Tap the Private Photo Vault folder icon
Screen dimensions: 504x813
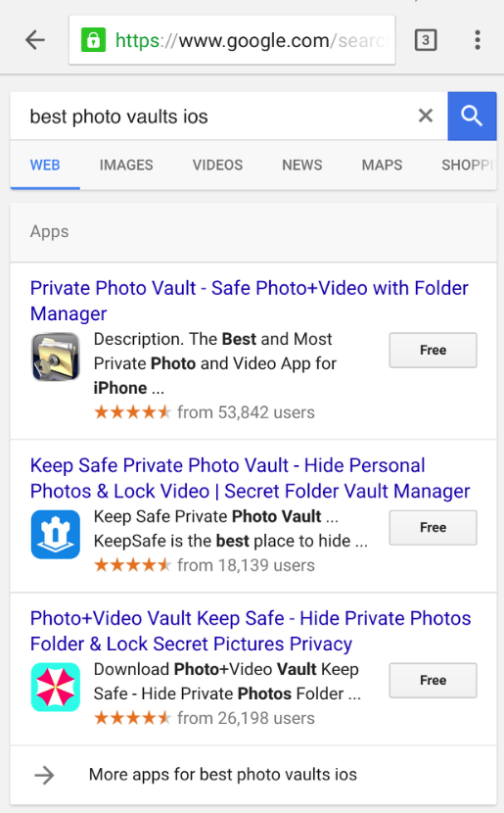click(x=56, y=357)
